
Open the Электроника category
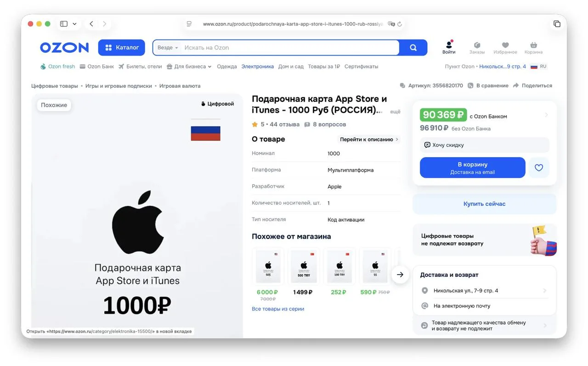point(257,67)
